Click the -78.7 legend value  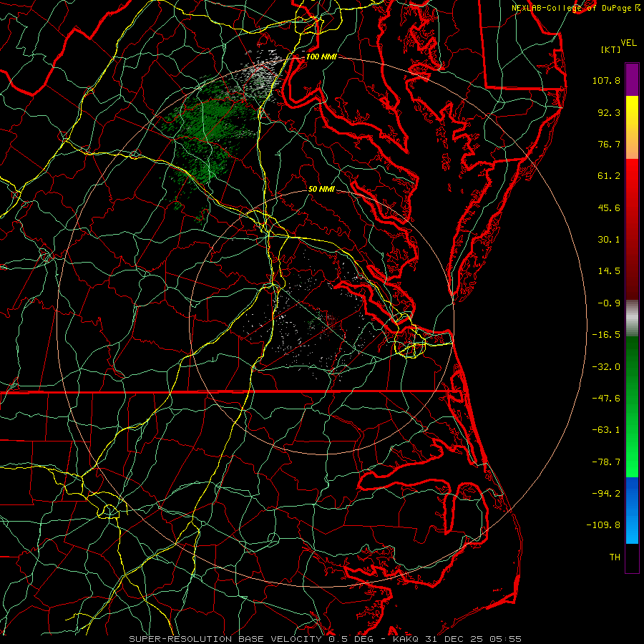pyautogui.click(x=606, y=462)
